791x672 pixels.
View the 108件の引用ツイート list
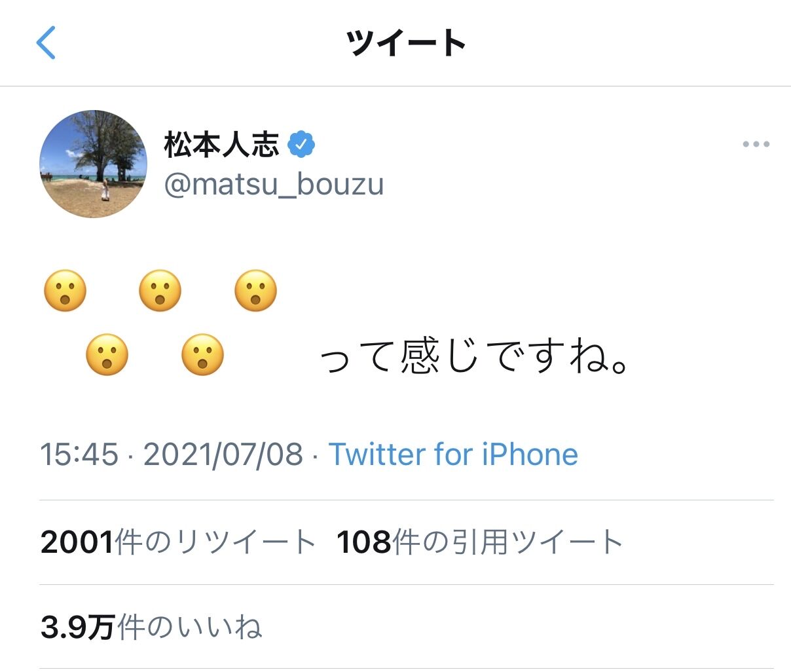point(480,542)
